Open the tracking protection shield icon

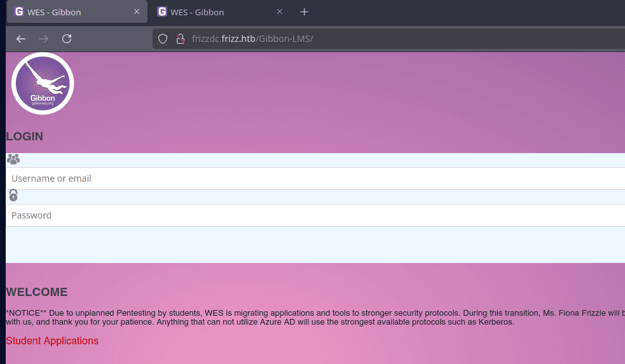163,39
